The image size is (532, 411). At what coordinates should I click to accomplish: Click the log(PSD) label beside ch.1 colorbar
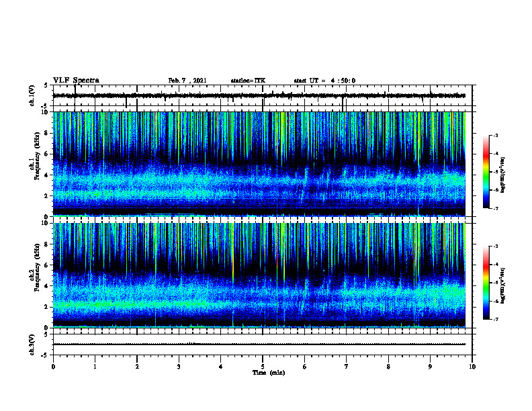point(503,175)
